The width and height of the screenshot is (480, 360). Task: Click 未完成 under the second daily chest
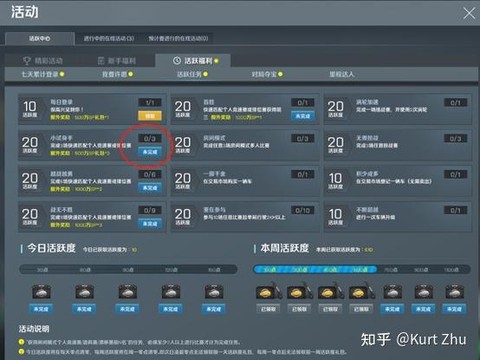pyautogui.click(x=84, y=309)
